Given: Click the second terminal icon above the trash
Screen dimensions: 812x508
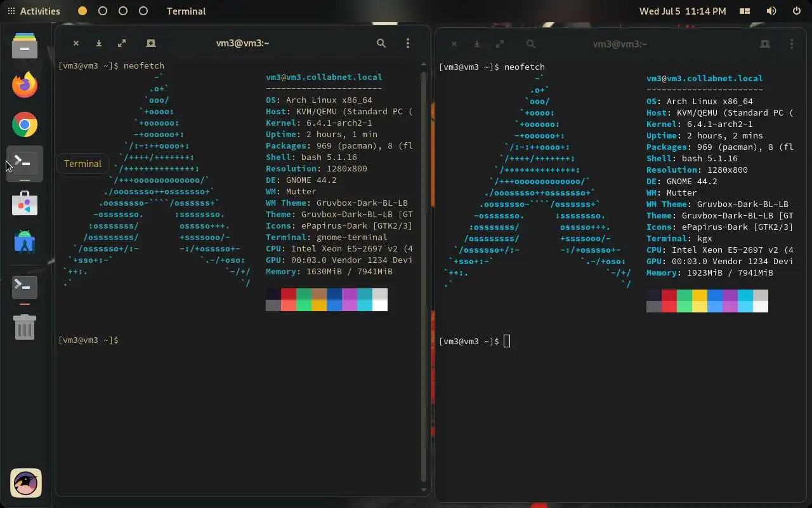Looking at the screenshot, I should point(25,287).
